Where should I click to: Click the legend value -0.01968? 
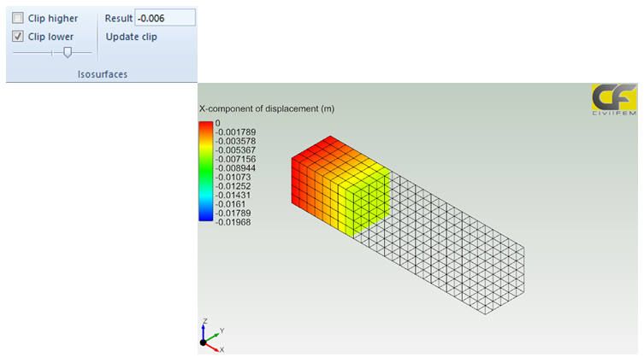click(233, 222)
